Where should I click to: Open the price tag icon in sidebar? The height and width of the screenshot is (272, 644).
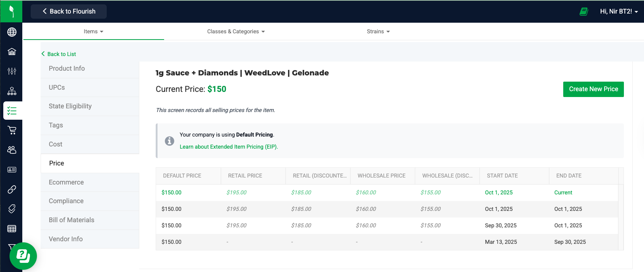click(x=12, y=209)
